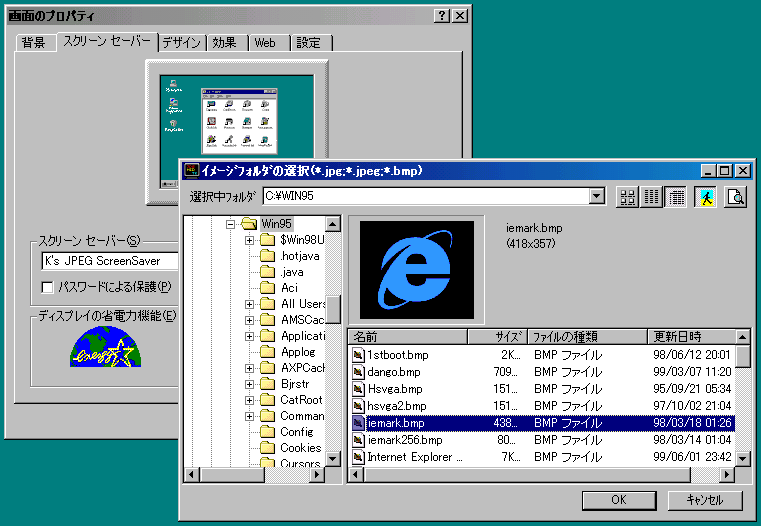This screenshot has width=761, height=526.
Task: Click the キャンセル button
Action: tap(705, 500)
